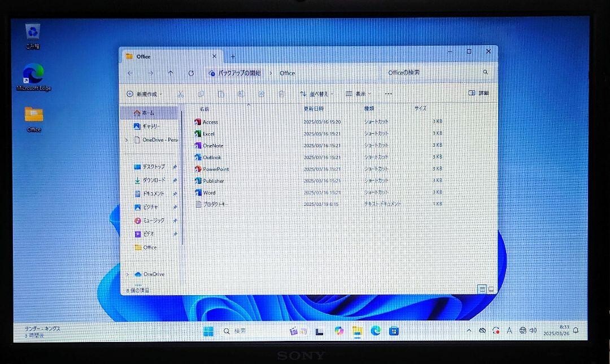Go up one folder level
The height and width of the screenshot is (364, 610).
click(x=171, y=73)
